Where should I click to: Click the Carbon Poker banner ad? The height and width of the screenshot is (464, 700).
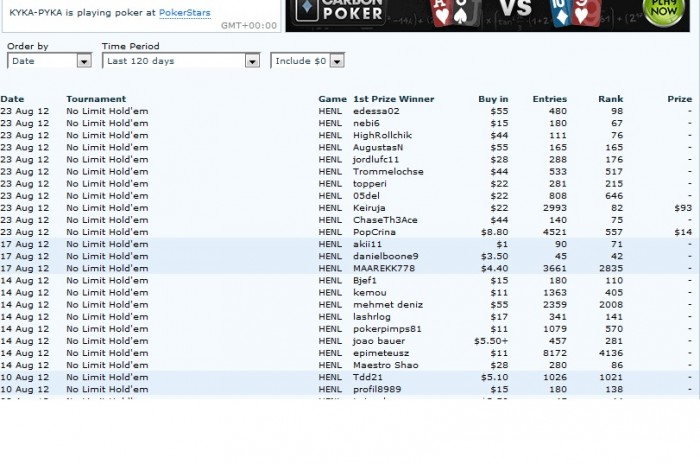coord(488,15)
